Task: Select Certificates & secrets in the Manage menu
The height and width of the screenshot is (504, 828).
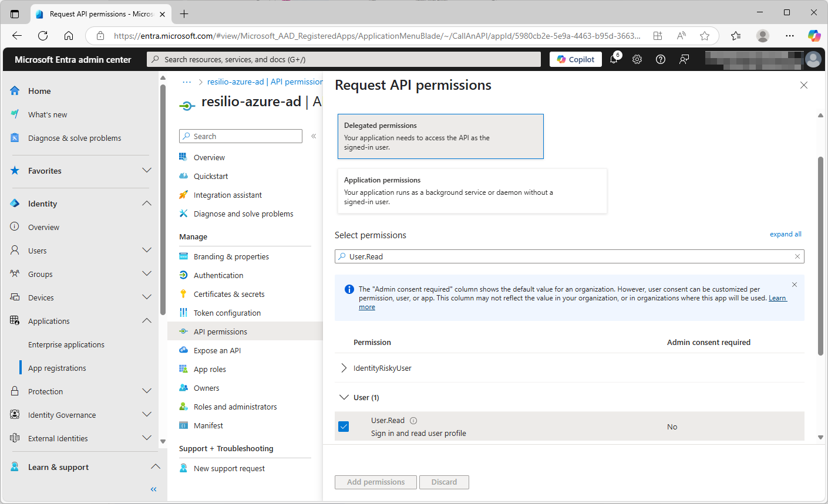Action: point(229,293)
